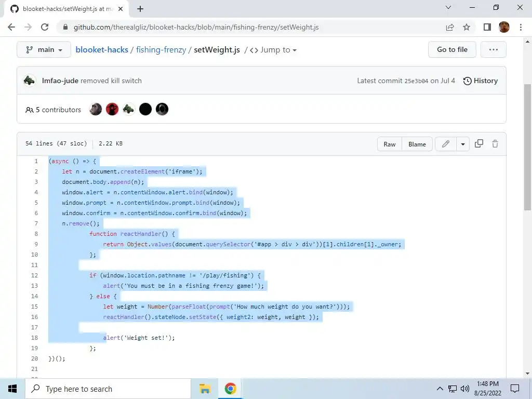Open lmfao-jude author avatar
Viewport: 532px width, 399px height.
point(30,81)
